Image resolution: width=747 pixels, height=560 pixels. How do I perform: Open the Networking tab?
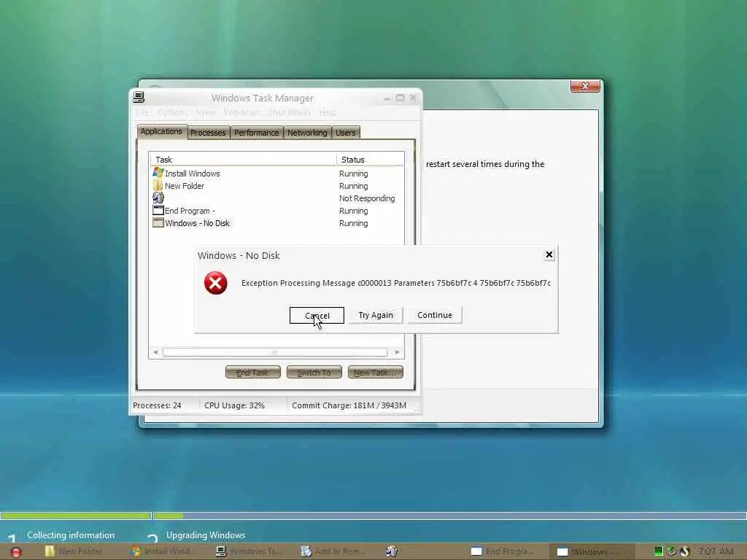[x=307, y=133]
